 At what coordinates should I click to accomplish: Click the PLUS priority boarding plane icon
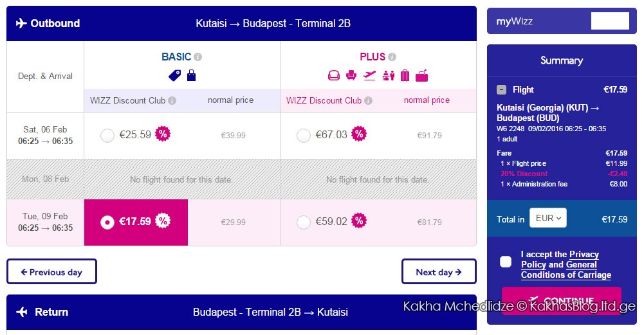tap(370, 75)
